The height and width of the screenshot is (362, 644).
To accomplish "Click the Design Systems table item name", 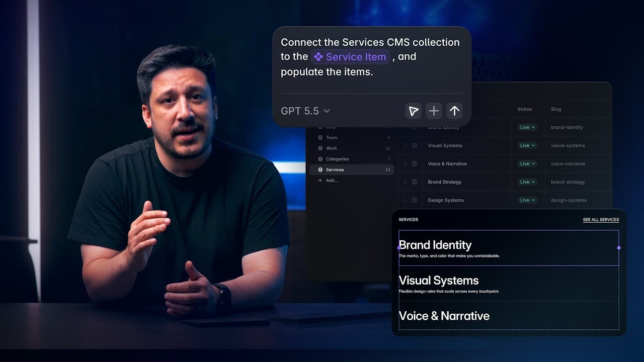I will pyautogui.click(x=446, y=200).
